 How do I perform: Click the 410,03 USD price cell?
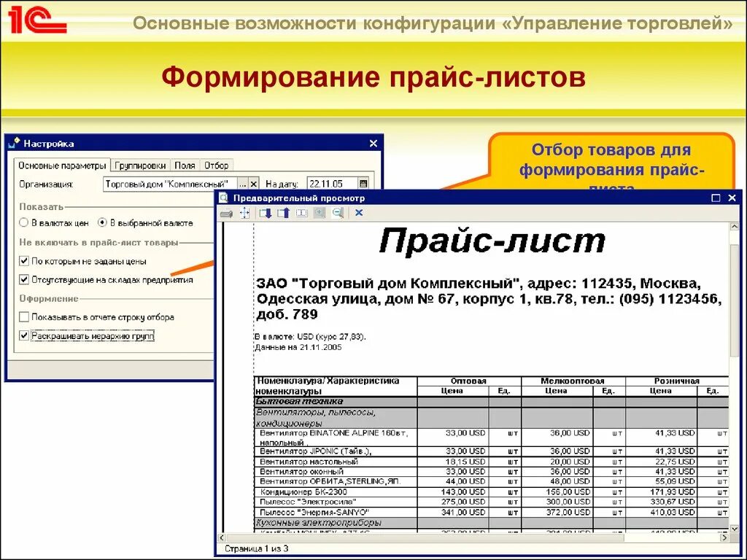point(661,513)
